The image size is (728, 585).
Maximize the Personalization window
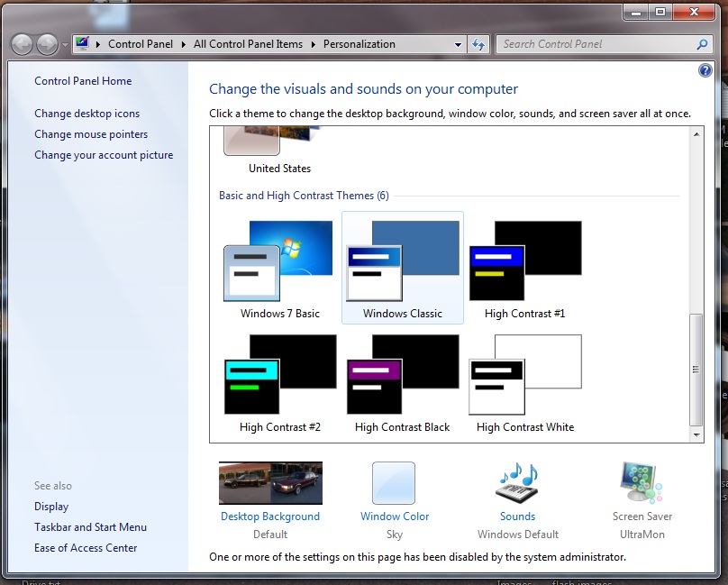coord(660,13)
